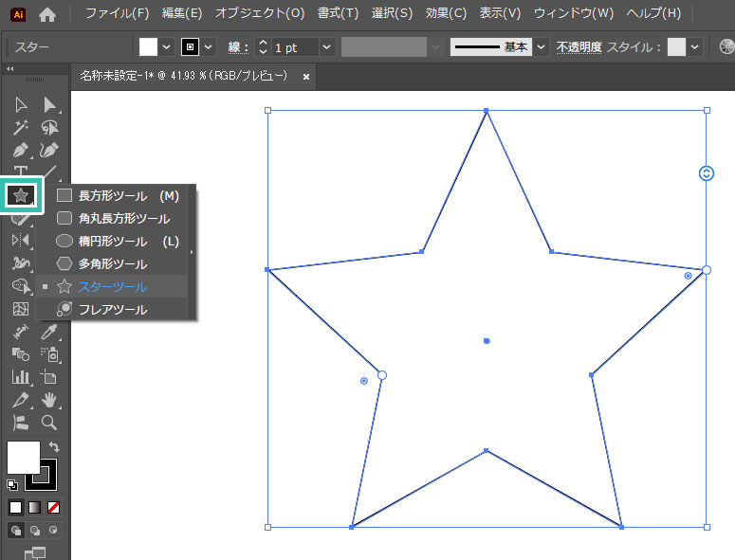Screen dimensions: 735x560
Task: Swap fill and stroke colors arrow
Action: 54,446
